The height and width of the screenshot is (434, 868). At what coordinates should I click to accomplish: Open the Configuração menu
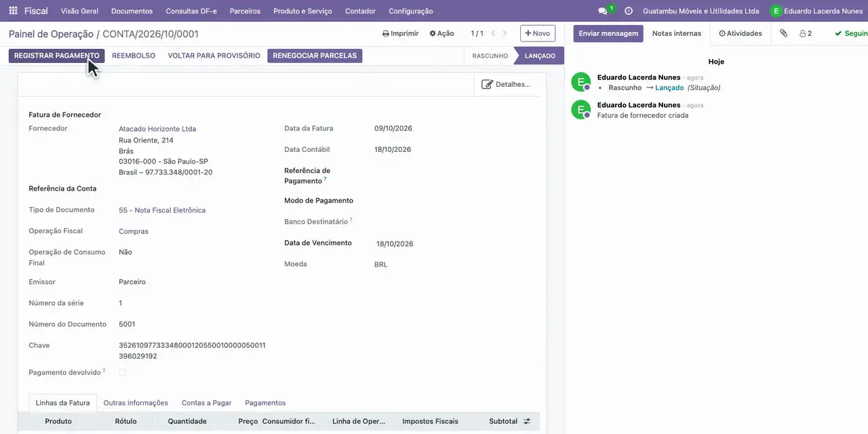pyautogui.click(x=411, y=11)
